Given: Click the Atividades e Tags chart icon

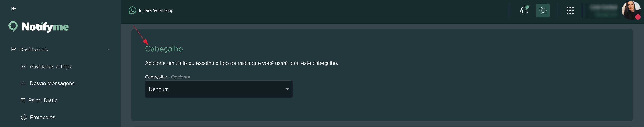Looking at the screenshot, I should (24, 67).
